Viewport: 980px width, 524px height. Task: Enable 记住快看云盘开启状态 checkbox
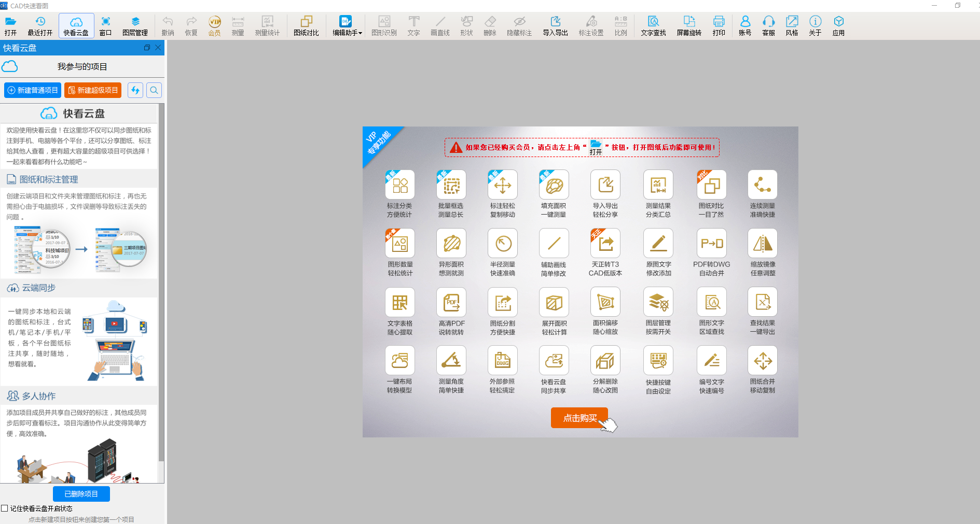5,508
